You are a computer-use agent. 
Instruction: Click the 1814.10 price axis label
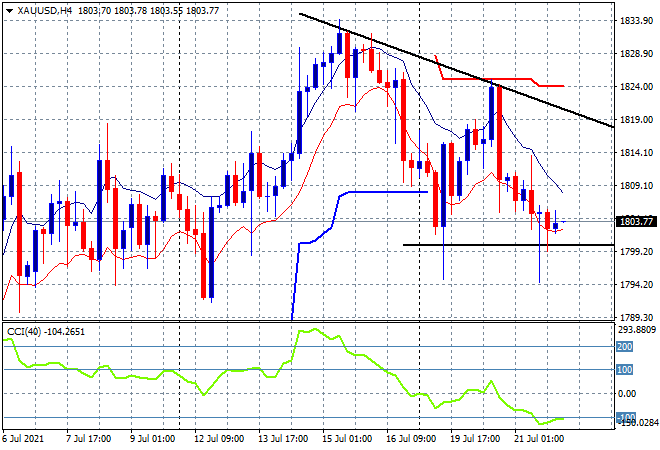click(636, 152)
